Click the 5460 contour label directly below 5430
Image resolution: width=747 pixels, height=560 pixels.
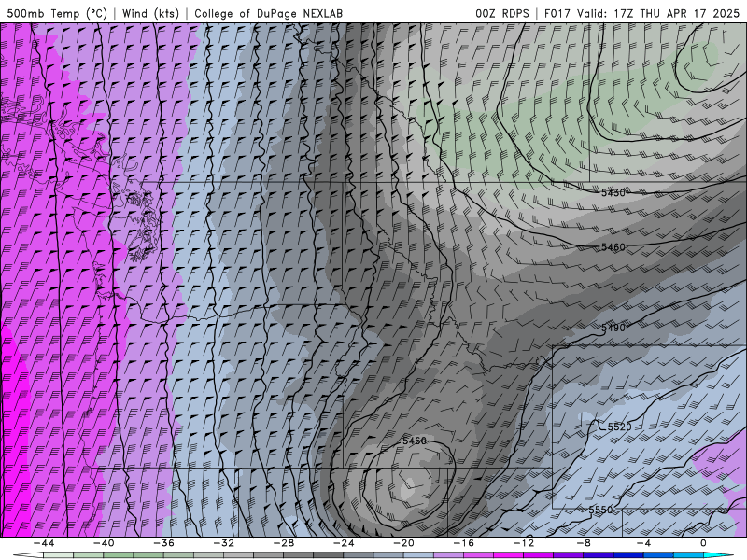coord(613,246)
